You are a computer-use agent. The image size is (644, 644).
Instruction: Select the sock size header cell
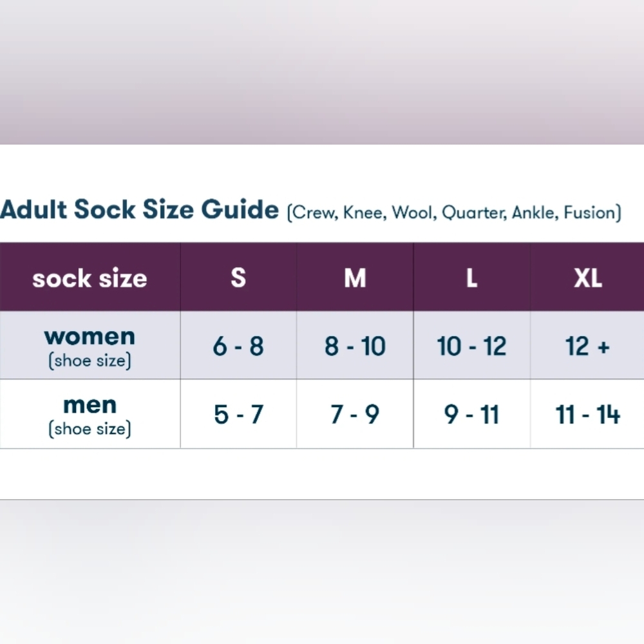click(90, 277)
